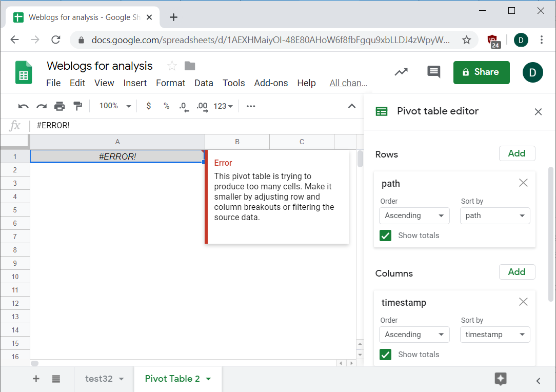Click the print icon
The height and width of the screenshot is (392, 556).
click(59, 106)
